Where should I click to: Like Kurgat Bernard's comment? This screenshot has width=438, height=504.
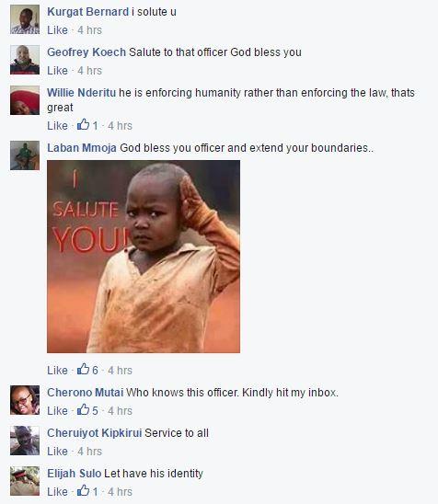[x=57, y=30]
